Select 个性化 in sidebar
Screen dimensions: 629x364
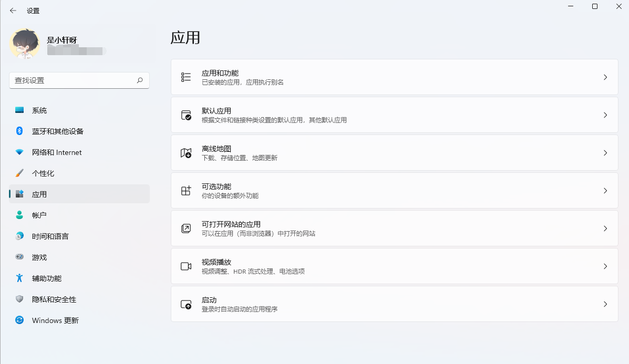79,173
